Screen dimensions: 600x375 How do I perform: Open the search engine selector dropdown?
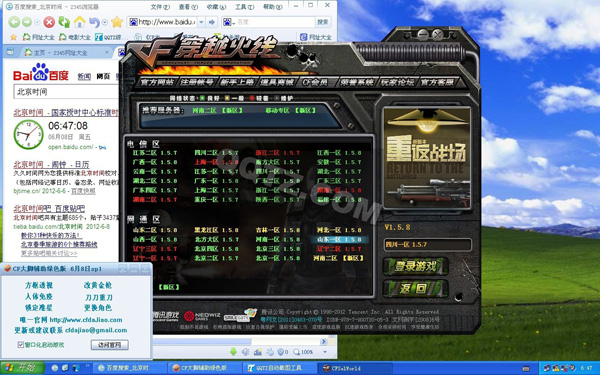click(x=228, y=22)
